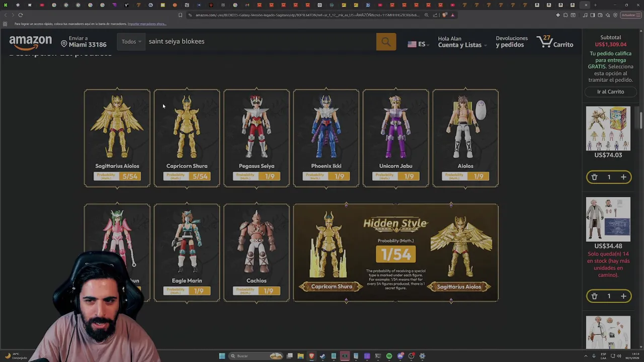Toggle the browser sidebar panel icon
The image size is (644, 362).
click(x=593, y=15)
